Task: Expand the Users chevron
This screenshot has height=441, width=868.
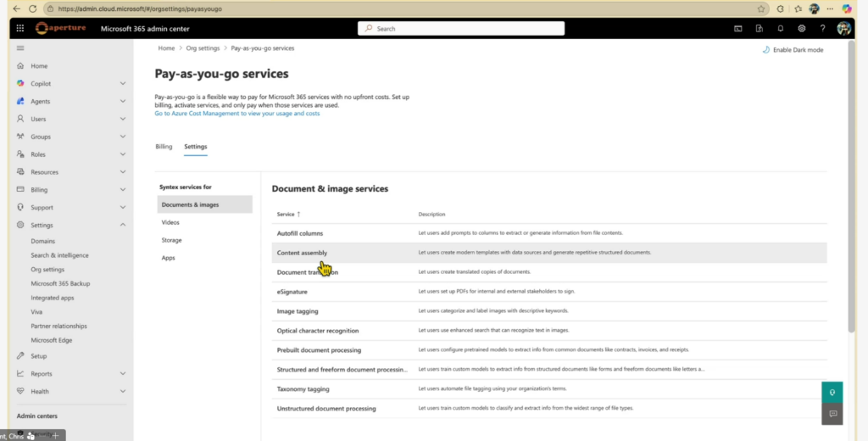Action: coord(123,119)
